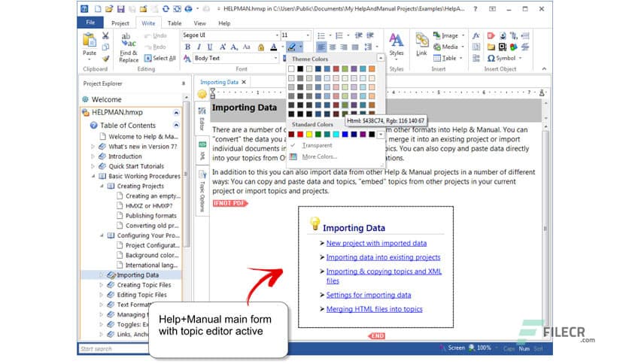629x364 pixels.
Task: Click the lock formatting padlock icon
Action: coord(261,47)
